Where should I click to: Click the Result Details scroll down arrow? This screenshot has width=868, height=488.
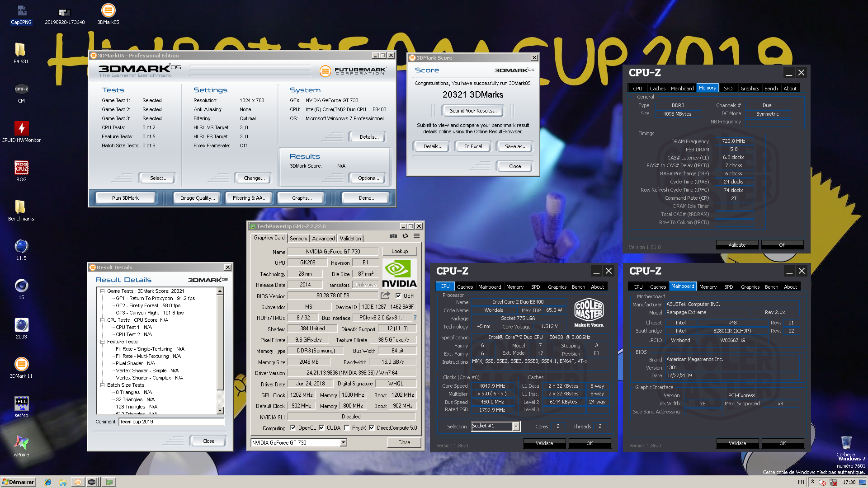[220, 411]
